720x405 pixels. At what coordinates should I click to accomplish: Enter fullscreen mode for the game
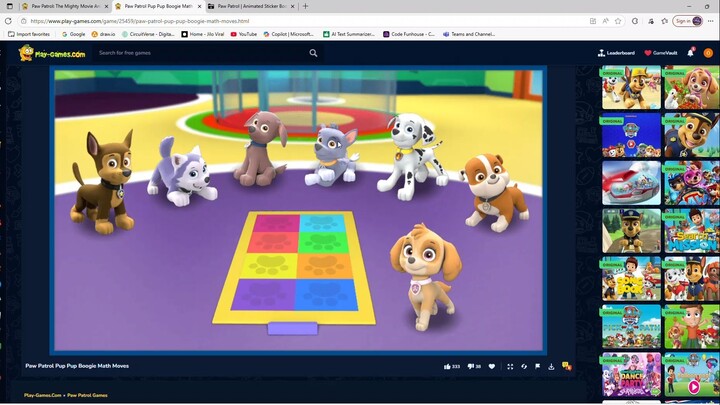point(510,367)
